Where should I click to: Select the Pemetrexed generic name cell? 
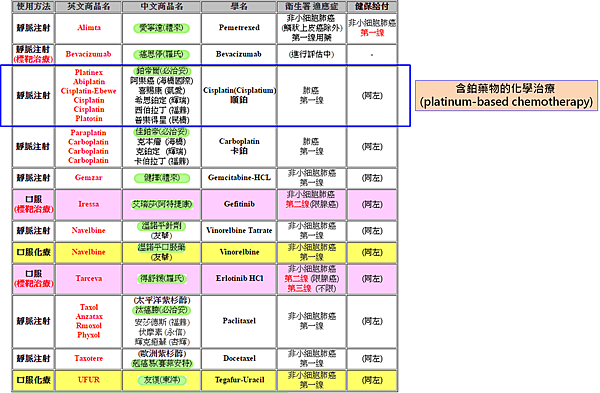(x=239, y=28)
